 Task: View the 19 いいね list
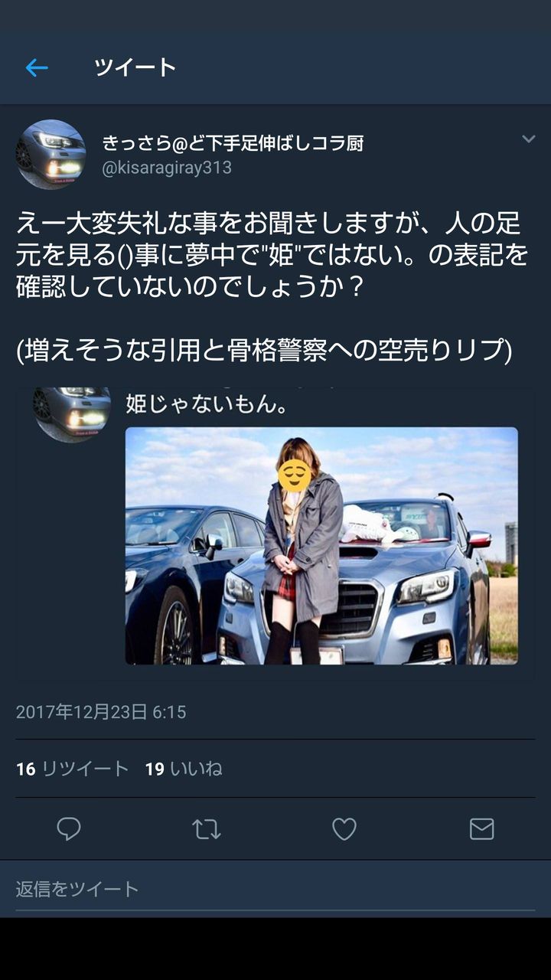(x=184, y=769)
